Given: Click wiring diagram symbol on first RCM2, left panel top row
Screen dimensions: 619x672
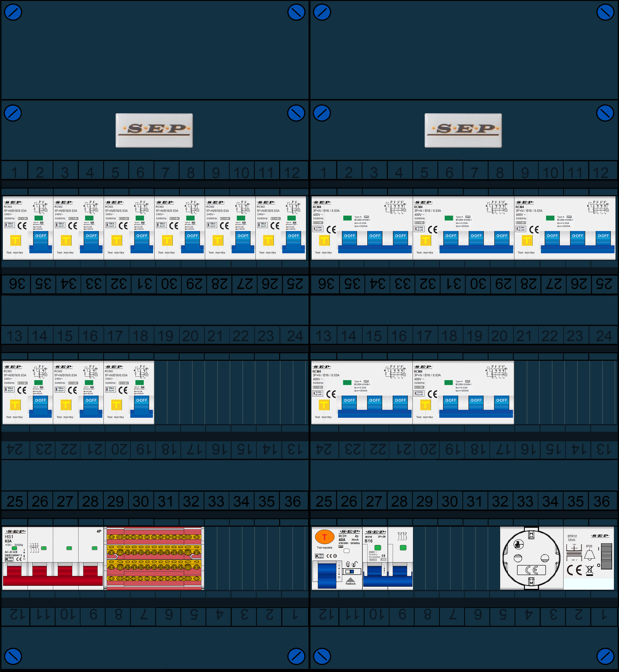Looking at the screenshot, I should 41,207.
